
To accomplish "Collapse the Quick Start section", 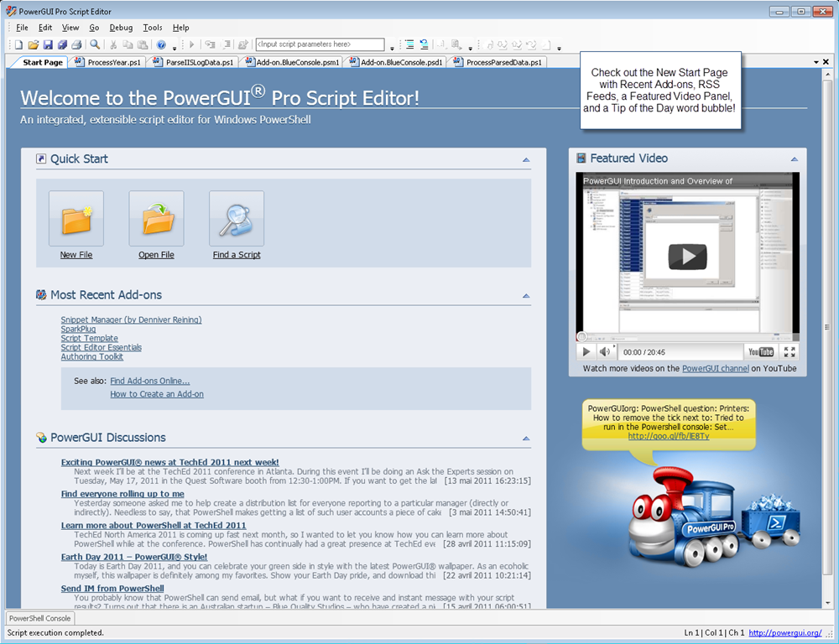I will click(x=526, y=159).
